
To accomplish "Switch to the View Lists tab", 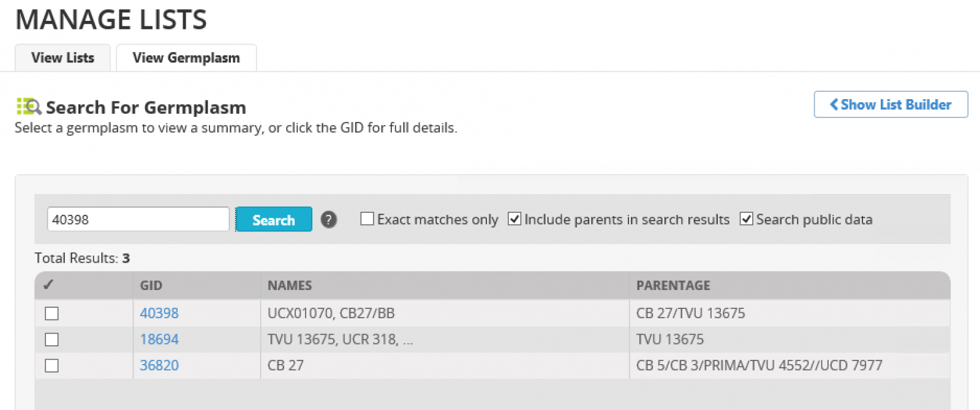I will tap(62, 58).
